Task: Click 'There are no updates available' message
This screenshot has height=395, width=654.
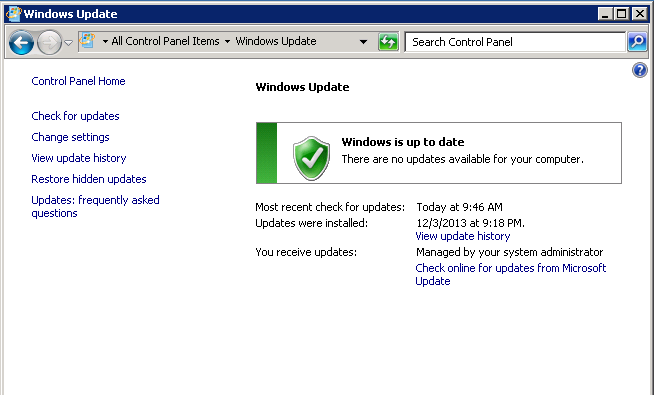Action: pyautogui.click(x=463, y=159)
